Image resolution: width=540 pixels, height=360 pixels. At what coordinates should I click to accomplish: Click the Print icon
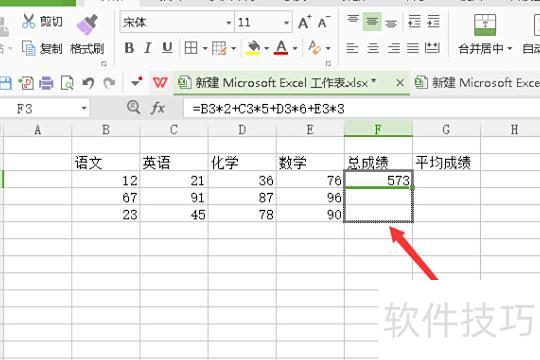point(46,83)
